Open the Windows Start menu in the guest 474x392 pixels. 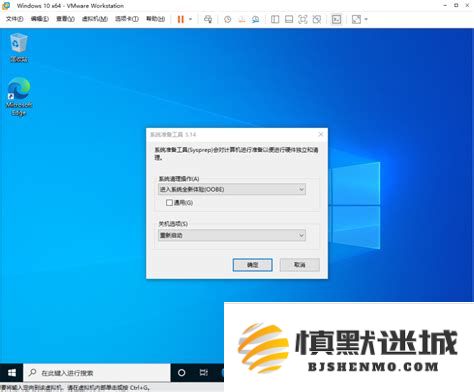pos(12,373)
